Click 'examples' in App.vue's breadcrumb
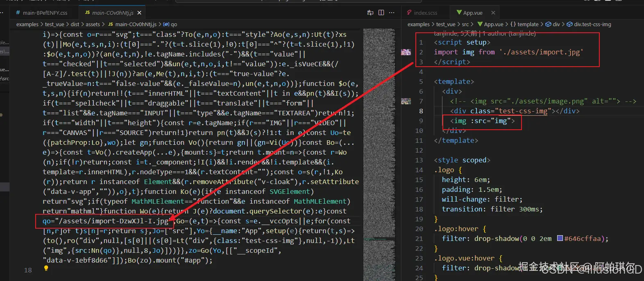 419,24
